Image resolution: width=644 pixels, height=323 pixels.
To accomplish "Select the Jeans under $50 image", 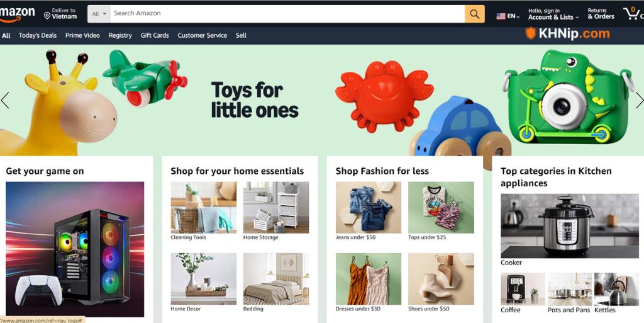I will (369, 208).
